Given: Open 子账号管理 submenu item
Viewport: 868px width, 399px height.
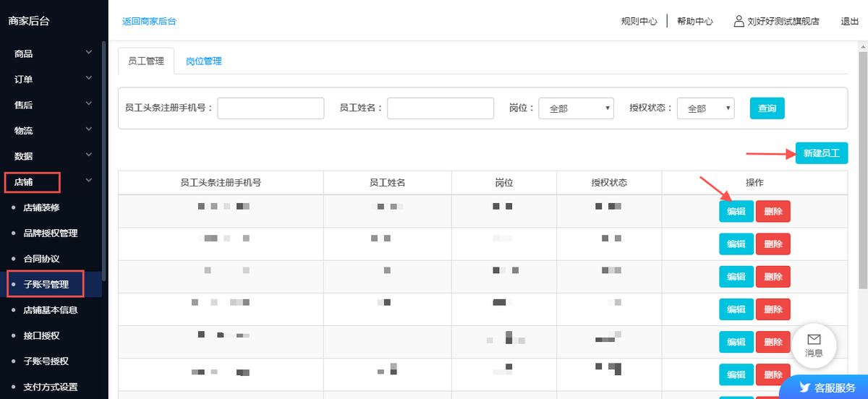Looking at the screenshot, I should [x=46, y=284].
